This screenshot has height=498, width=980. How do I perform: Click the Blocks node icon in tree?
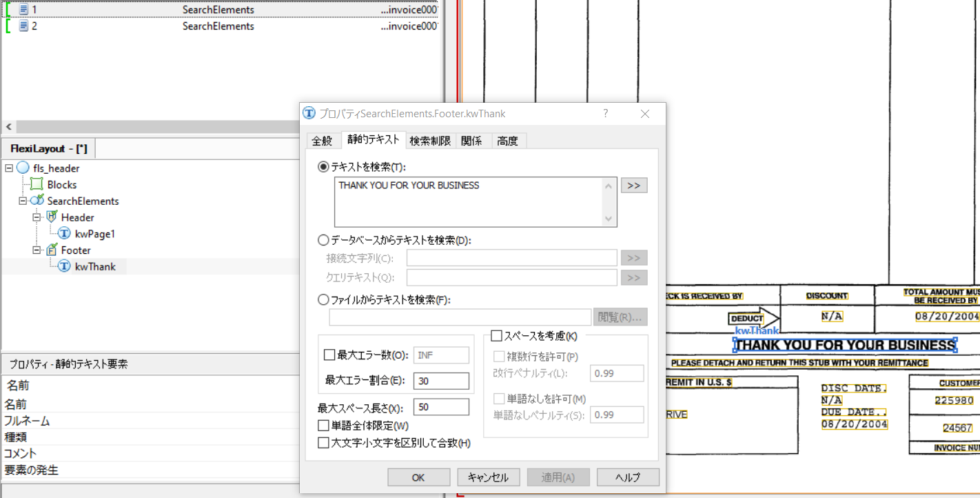click(x=36, y=184)
